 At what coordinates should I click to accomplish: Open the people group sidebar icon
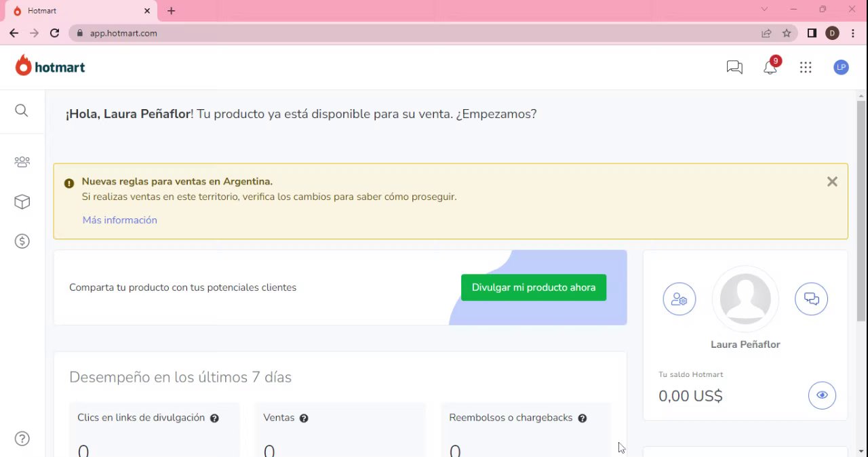[22, 162]
